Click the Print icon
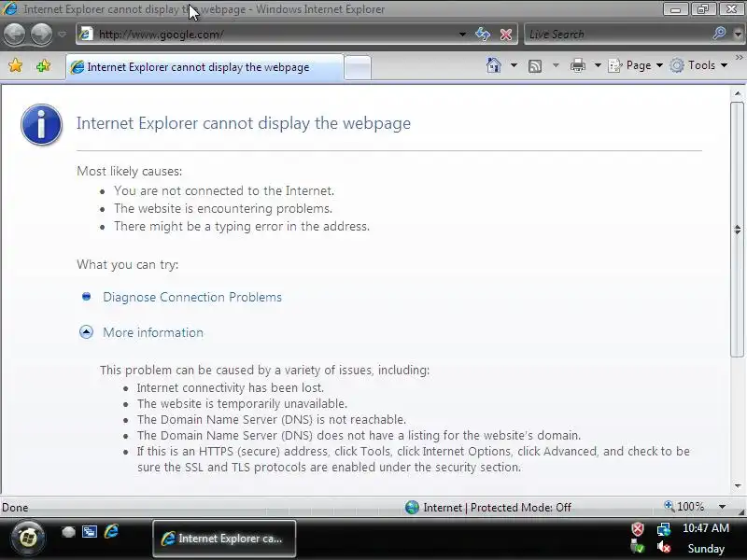747x560 pixels. (x=578, y=65)
